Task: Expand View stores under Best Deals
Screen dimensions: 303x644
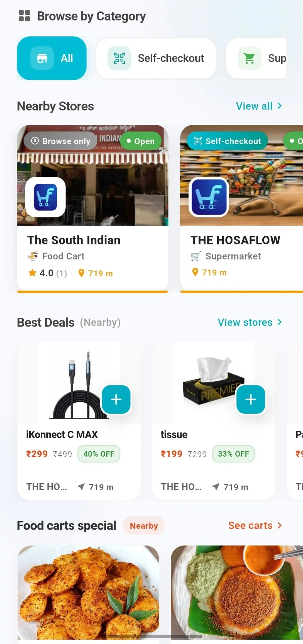Action: click(250, 322)
